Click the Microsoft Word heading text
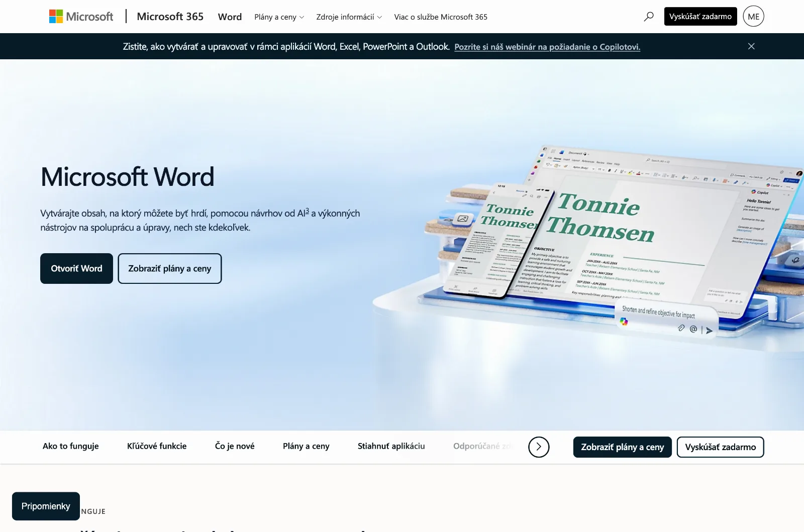This screenshot has height=532, width=804. (x=128, y=177)
